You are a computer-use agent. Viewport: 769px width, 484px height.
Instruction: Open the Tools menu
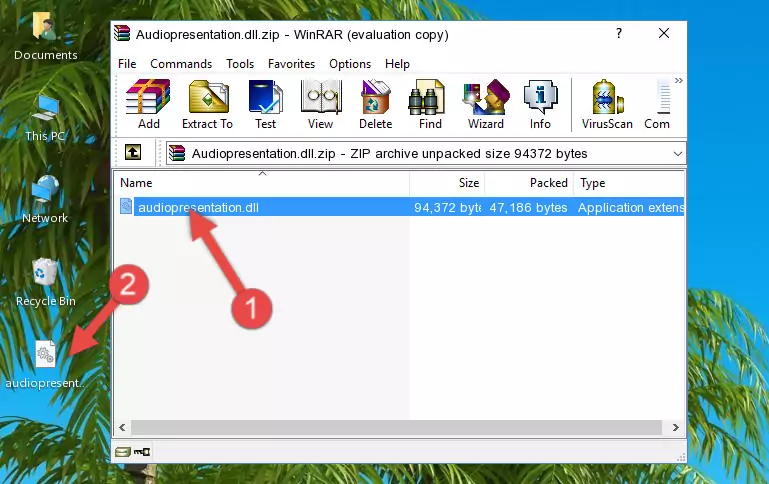pyautogui.click(x=240, y=64)
